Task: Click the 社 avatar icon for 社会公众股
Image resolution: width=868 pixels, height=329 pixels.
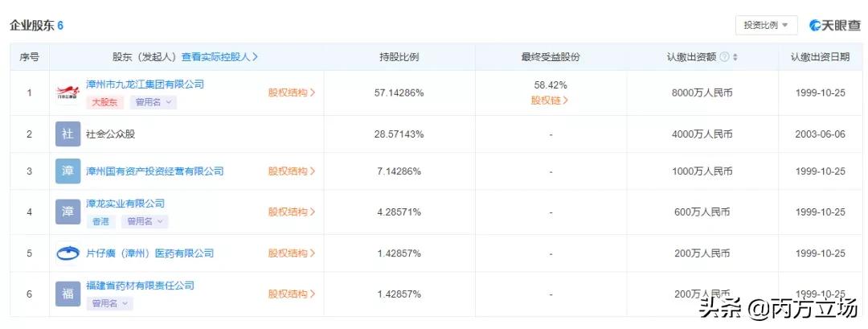Action: click(x=68, y=134)
